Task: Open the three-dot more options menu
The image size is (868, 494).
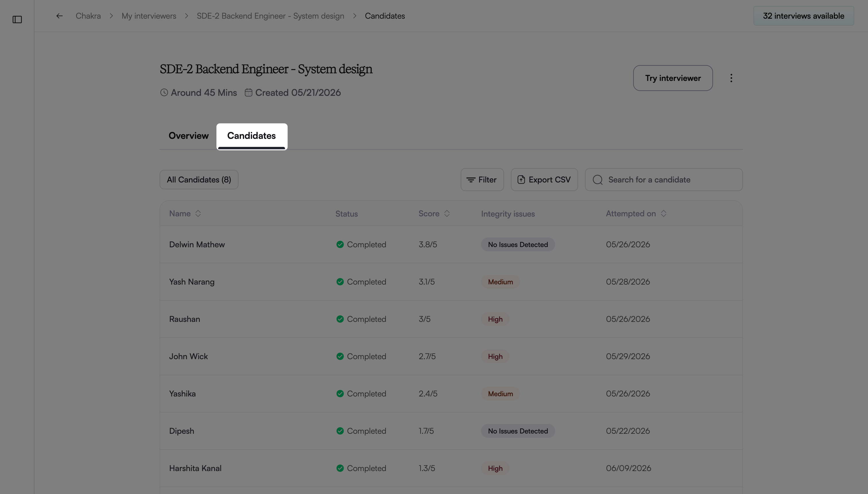Action: click(x=731, y=78)
